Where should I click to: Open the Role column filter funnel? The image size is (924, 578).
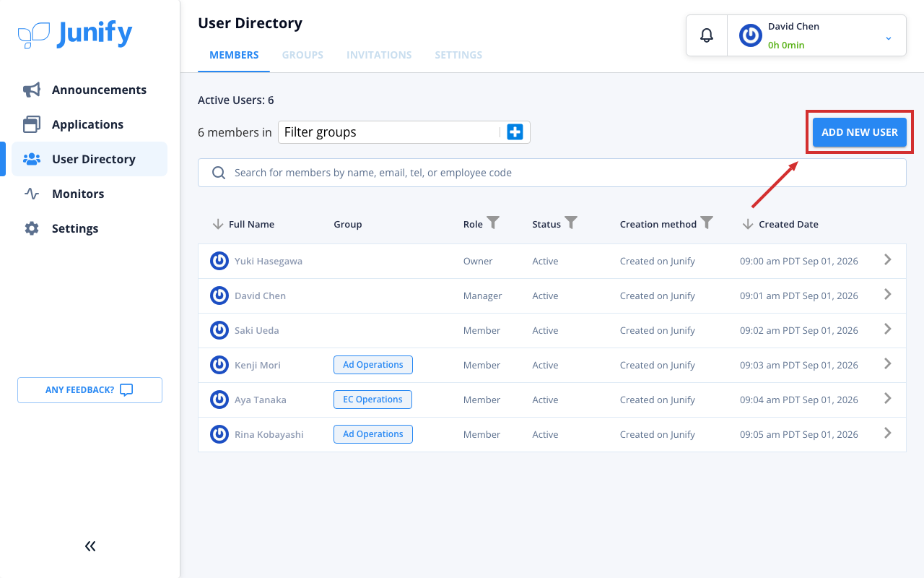493,223
